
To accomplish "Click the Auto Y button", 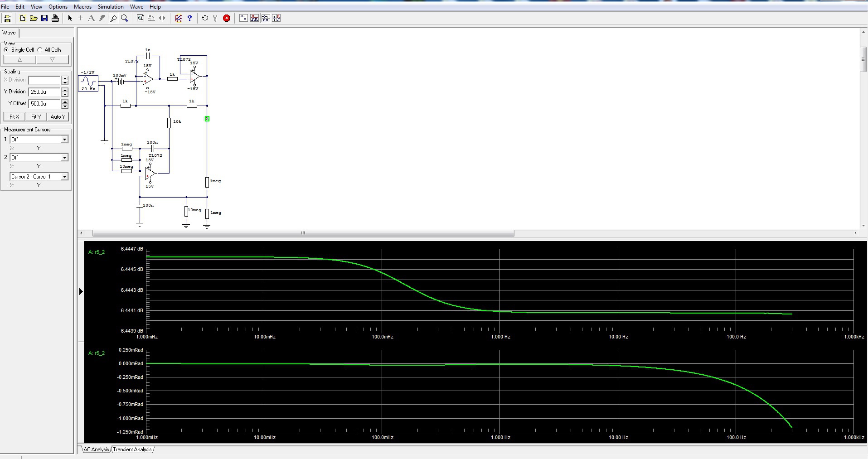I will (58, 117).
